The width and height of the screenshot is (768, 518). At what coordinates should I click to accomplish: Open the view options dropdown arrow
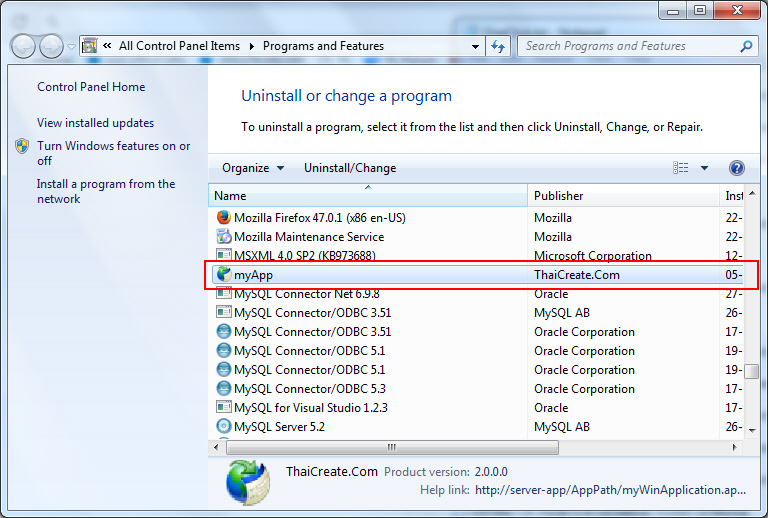pyautogui.click(x=704, y=168)
